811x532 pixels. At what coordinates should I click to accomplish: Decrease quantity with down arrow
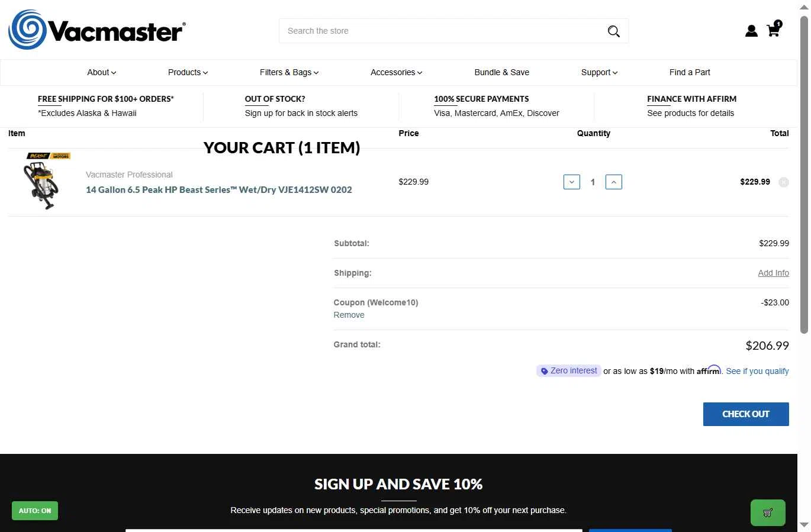coord(572,182)
